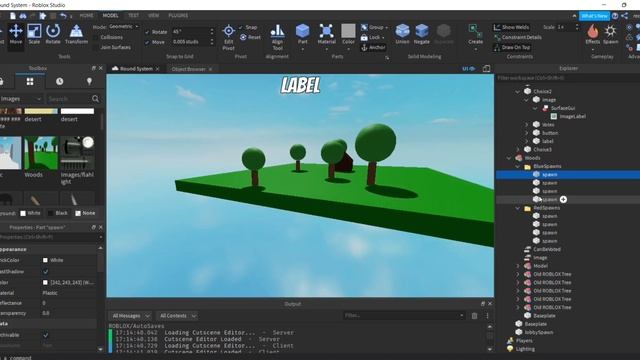Viewport: 640px width, 360px height.
Task: Click the Color property swatch [242, 243, 243]
Action: click(45, 282)
